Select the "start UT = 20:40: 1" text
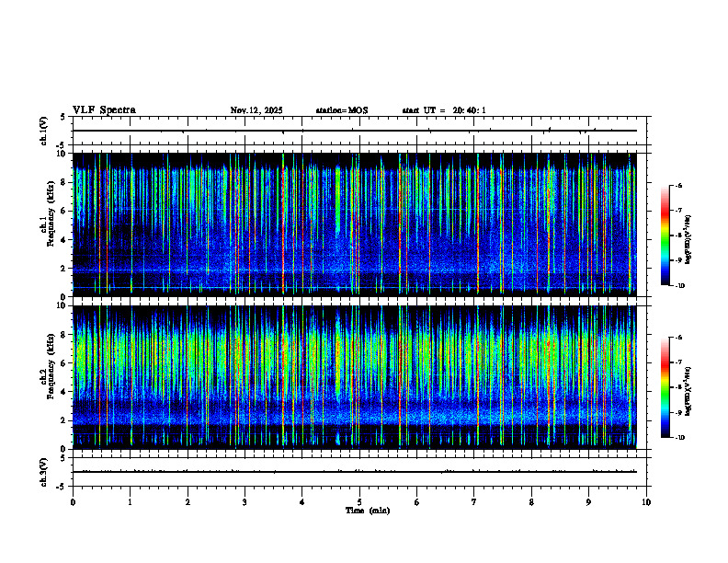This screenshot has height=563, width=728. (x=444, y=110)
